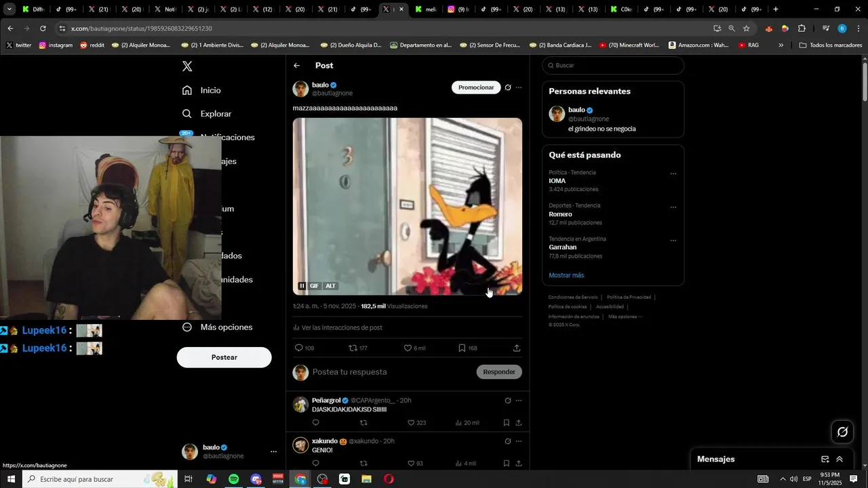Focus the Postea tu respuesta field

390,372
